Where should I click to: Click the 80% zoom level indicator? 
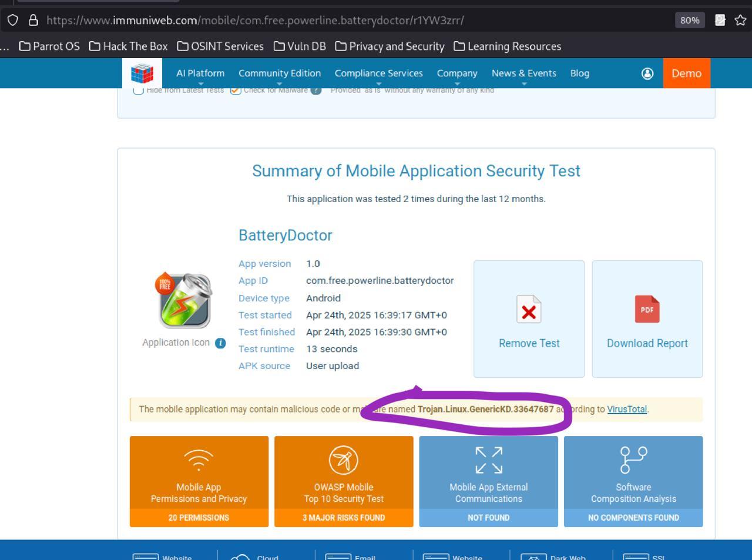(x=690, y=20)
